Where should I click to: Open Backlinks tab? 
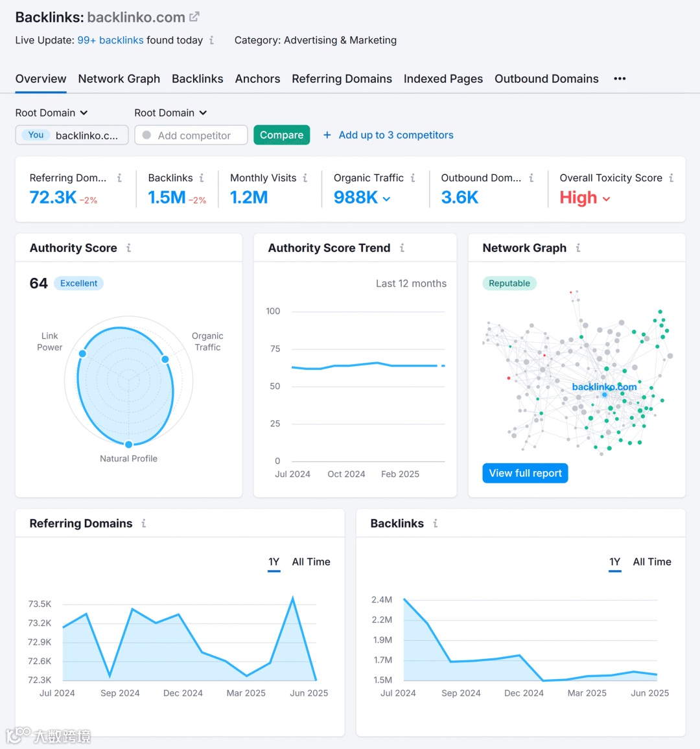[x=197, y=79]
